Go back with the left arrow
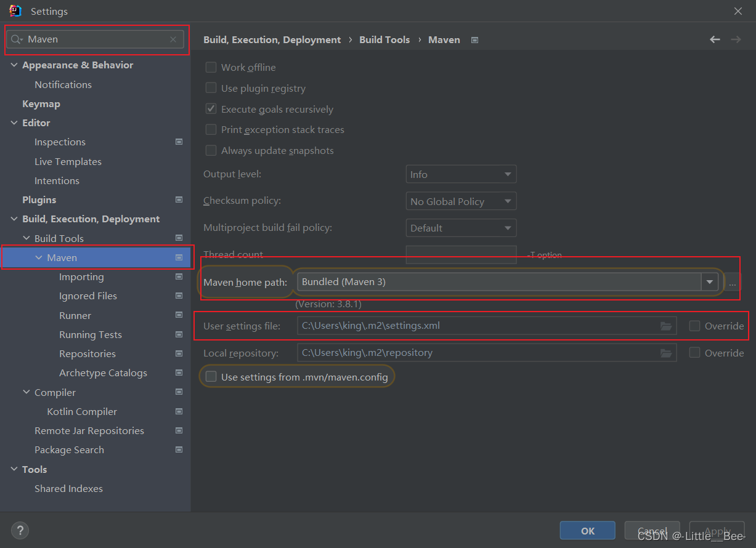This screenshot has height=548, width=756. point(715,39)
